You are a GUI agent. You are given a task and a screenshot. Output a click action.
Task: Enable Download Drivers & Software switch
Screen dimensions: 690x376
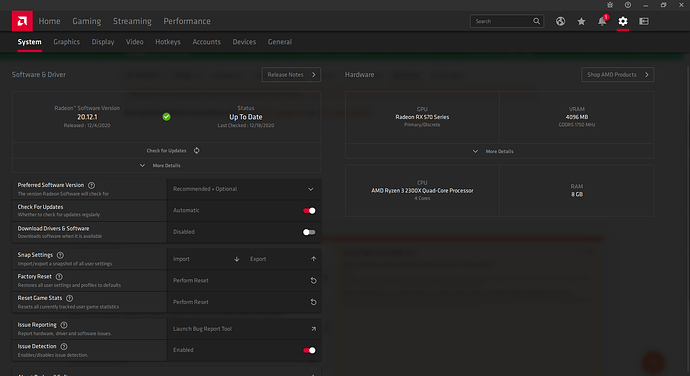coord(309,232)
